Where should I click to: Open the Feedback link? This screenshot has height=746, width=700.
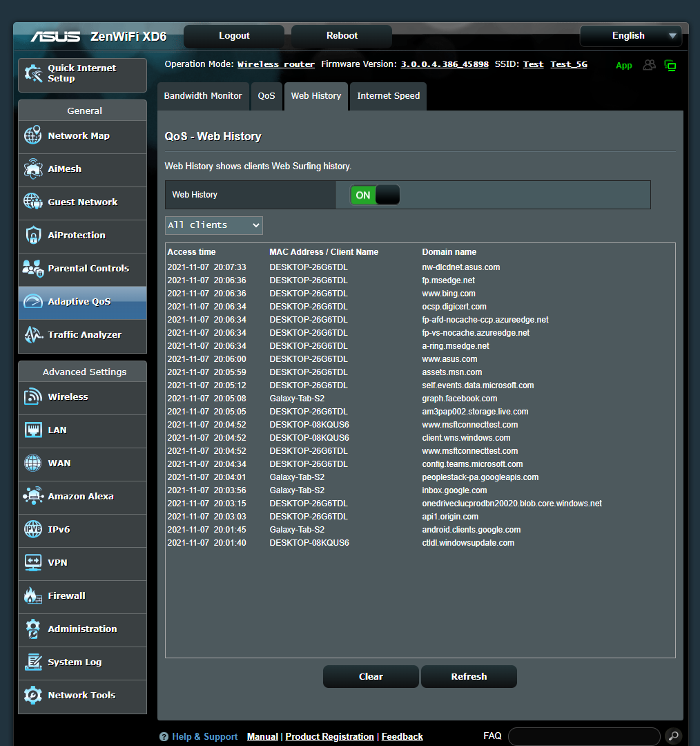[402, 736]
